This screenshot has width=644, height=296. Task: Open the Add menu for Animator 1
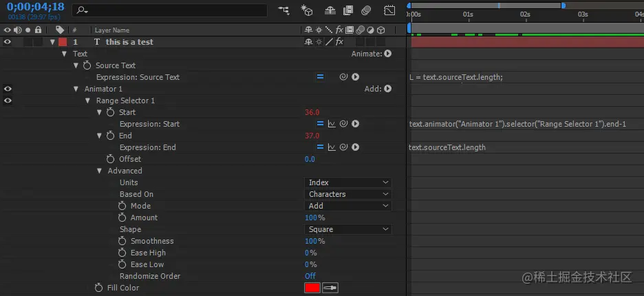(x=388, y=89)
